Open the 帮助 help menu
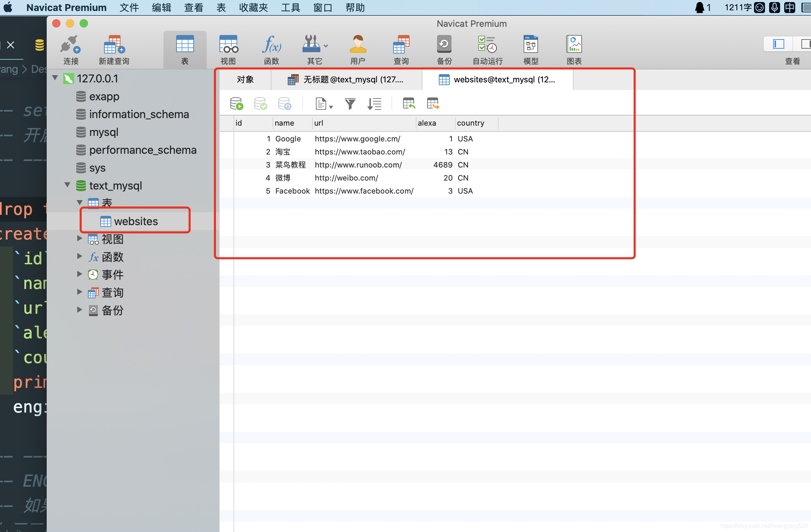Image resolution: width=811 pixels, height=532 pixels. 355,8
